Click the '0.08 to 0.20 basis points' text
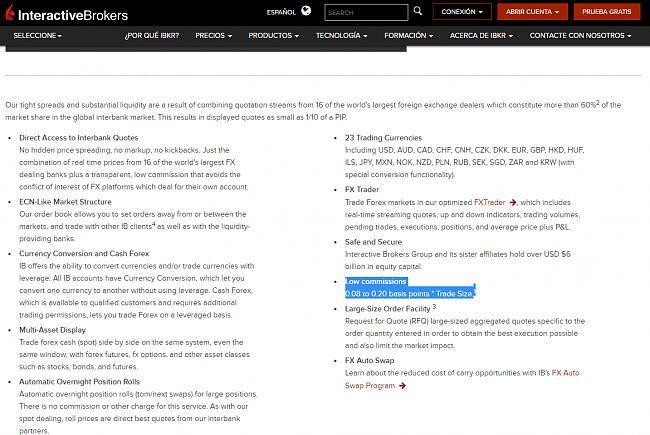Image resolution: width=650 pixels, height=435 pixels. 387,294
